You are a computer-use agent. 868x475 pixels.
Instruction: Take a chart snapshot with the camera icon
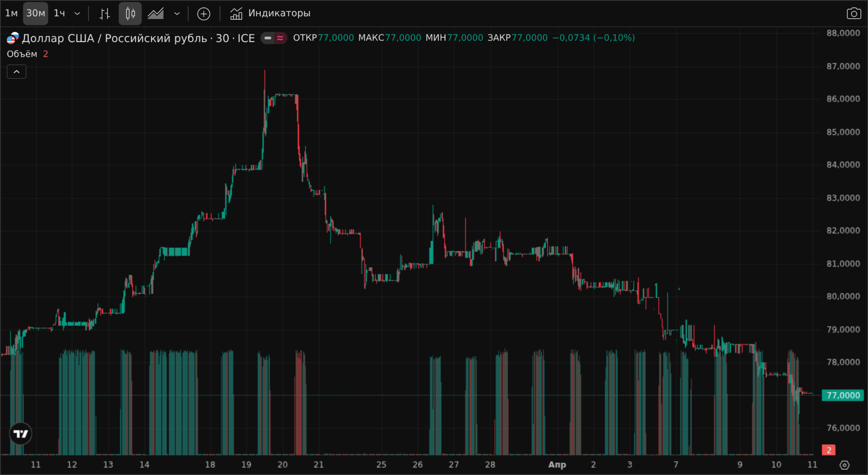(854, 13)
